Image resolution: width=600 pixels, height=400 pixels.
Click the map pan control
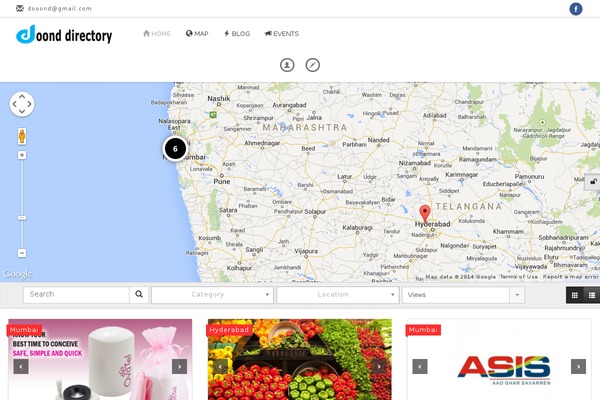click(x=22, y=104)
